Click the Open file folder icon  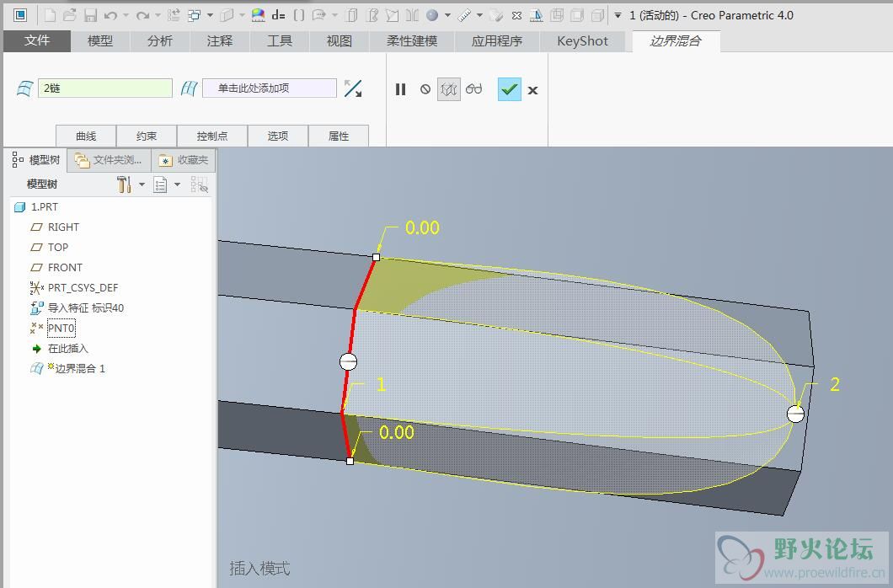[x=70, y=15]
